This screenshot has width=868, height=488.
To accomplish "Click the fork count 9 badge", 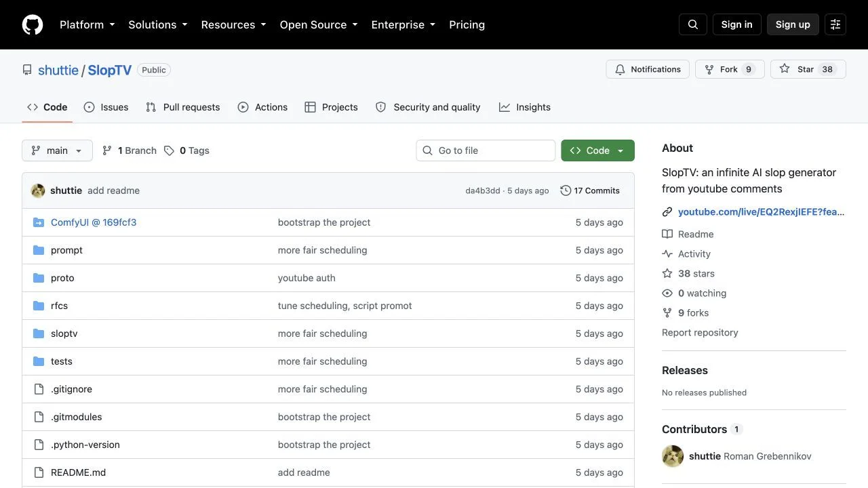I will [x=749, y=69].
